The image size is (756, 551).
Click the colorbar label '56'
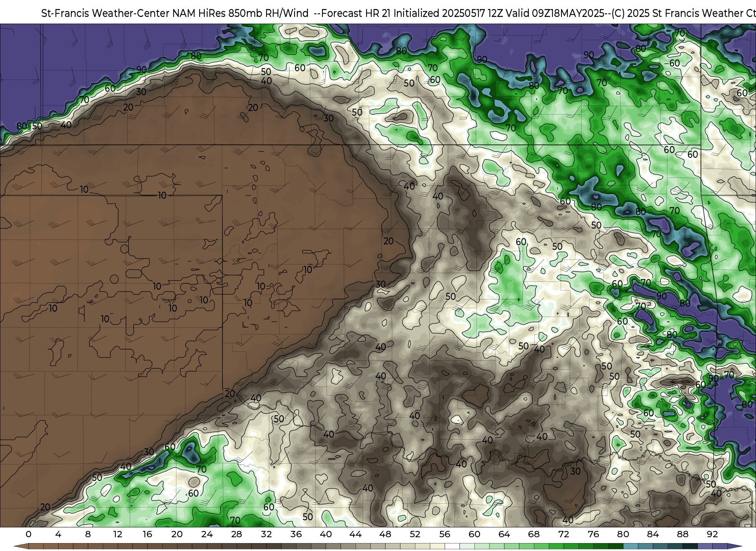(x=445, y=534)
